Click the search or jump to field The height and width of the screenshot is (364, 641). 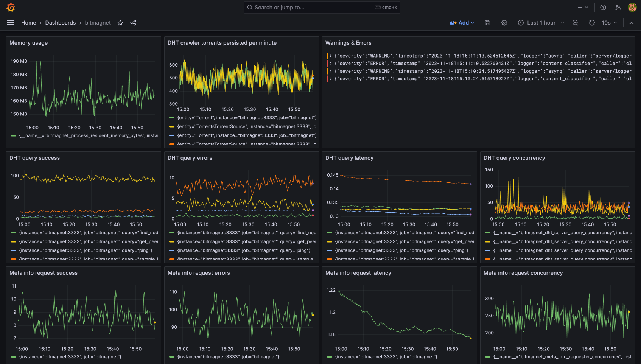tap(322, 7)
